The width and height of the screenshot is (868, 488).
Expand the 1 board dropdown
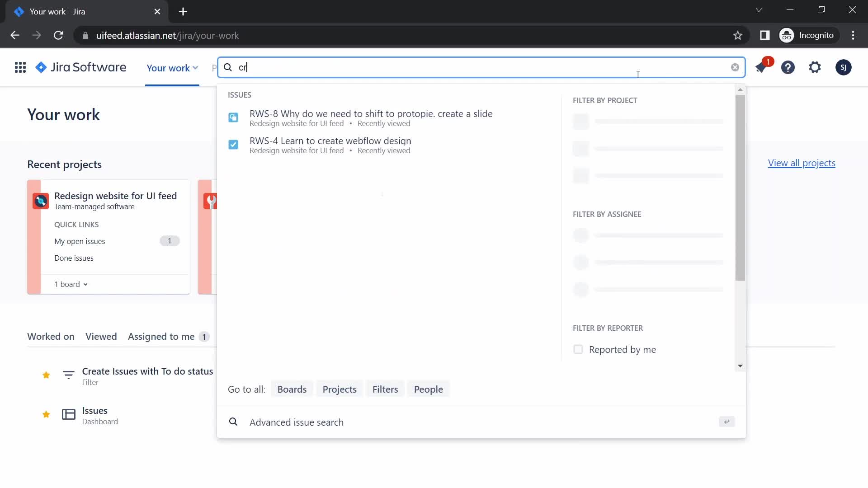click(x=71, y=284)
